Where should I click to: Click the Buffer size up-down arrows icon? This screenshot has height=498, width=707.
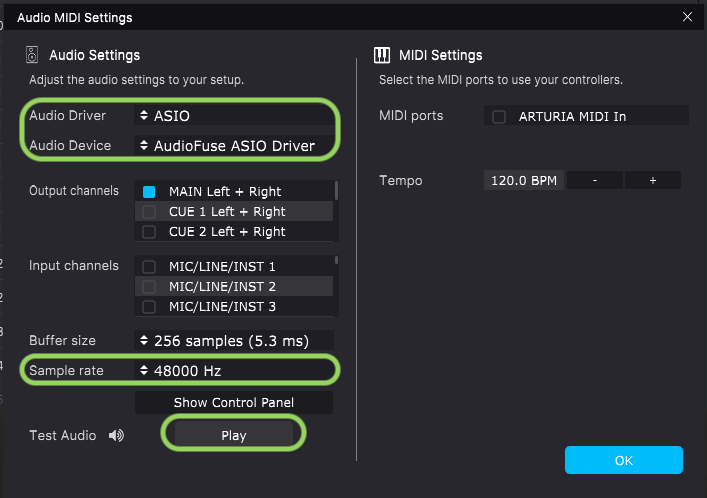click(x=144, y=341)
